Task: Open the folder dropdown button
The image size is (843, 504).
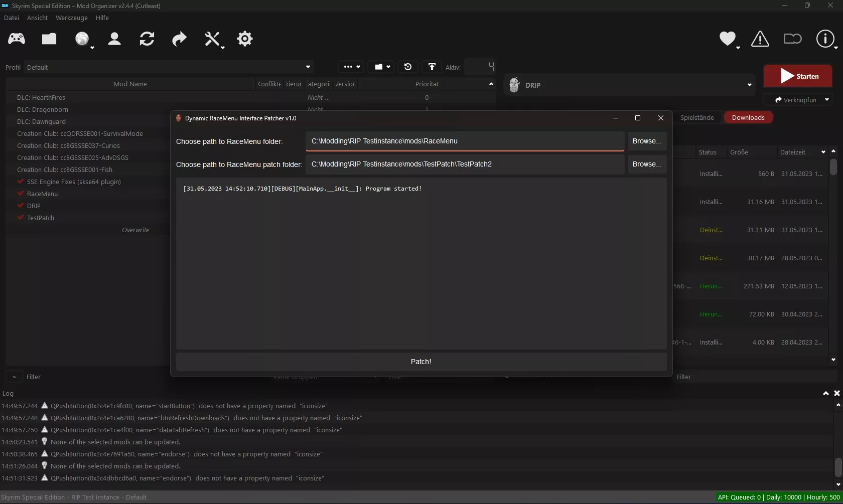Action: click(x=382, y=67)
